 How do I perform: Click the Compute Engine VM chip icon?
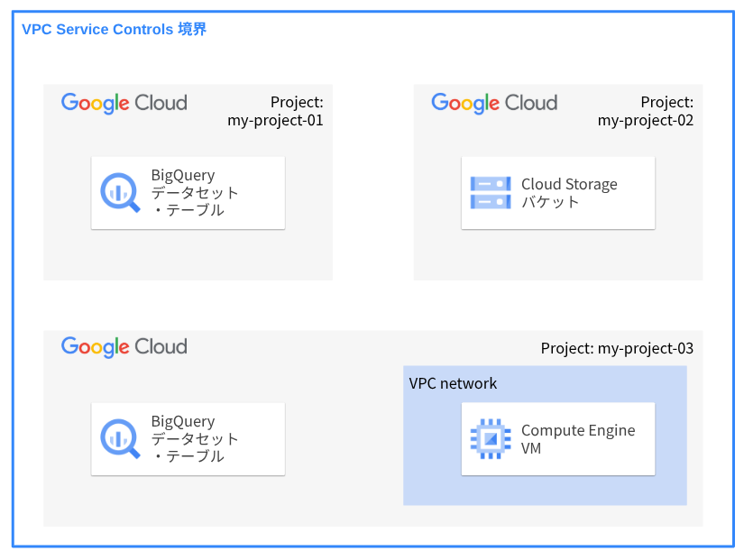(x=490, y=438)
